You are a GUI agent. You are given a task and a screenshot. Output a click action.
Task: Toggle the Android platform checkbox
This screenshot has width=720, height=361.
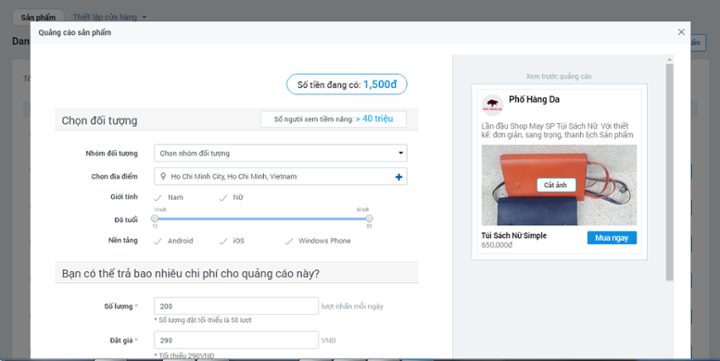pos(158,241)
